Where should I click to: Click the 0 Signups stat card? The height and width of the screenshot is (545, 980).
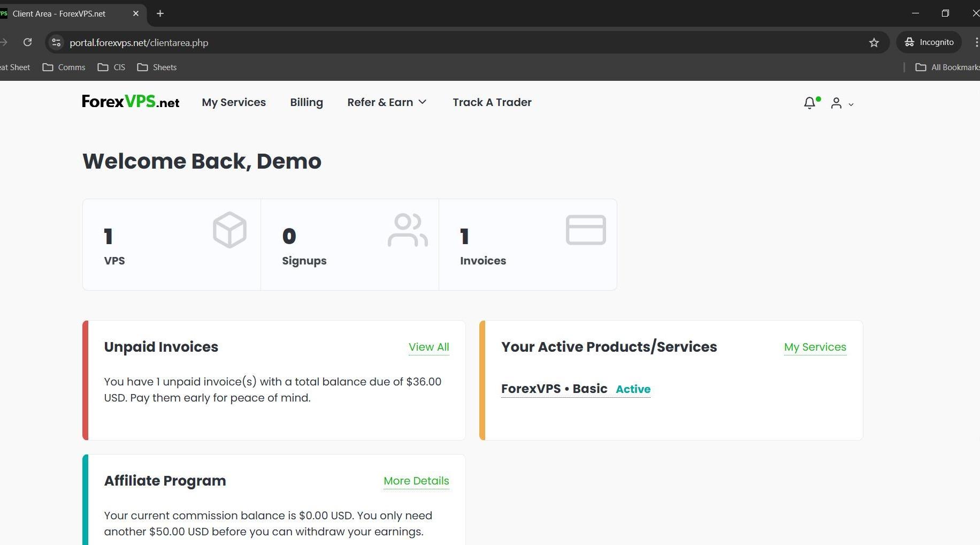[350, 245]
